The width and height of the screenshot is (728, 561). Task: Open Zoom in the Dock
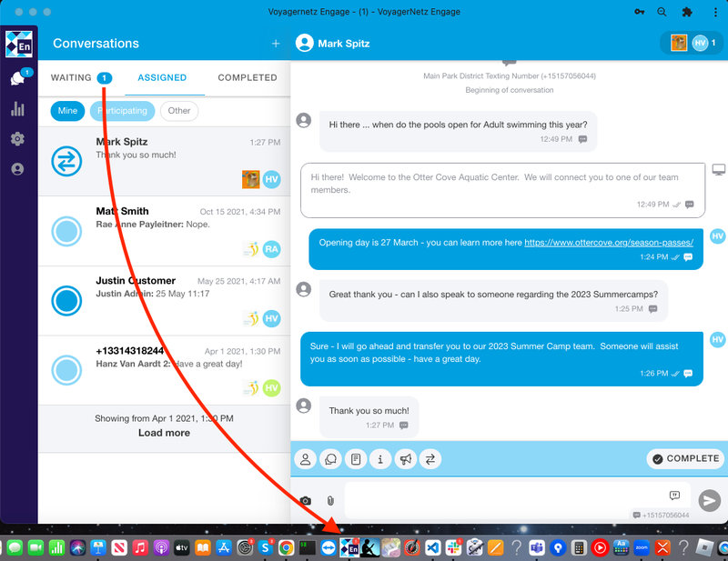(x=642, y=548)
